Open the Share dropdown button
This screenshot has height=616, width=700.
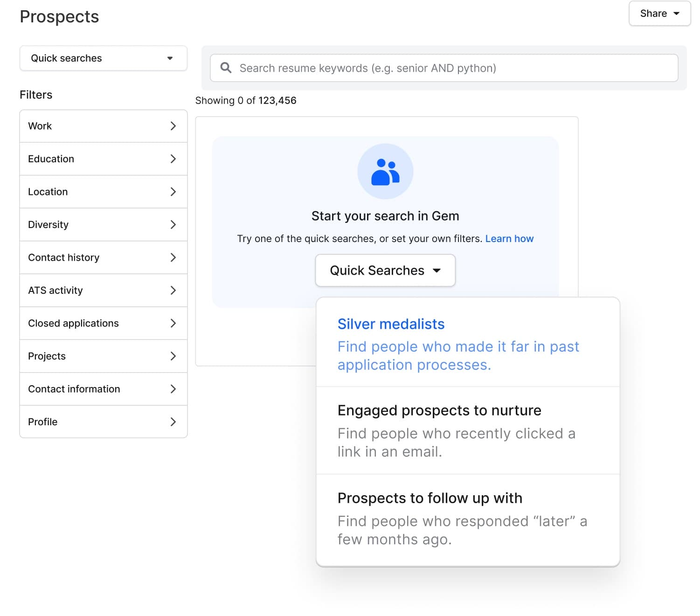pos(659,14)
